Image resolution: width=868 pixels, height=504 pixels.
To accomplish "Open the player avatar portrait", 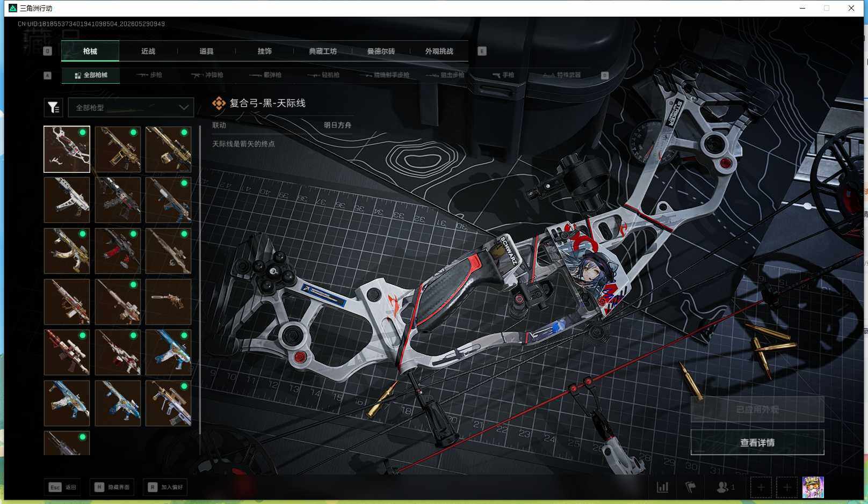I will click(x=813, y=487).
